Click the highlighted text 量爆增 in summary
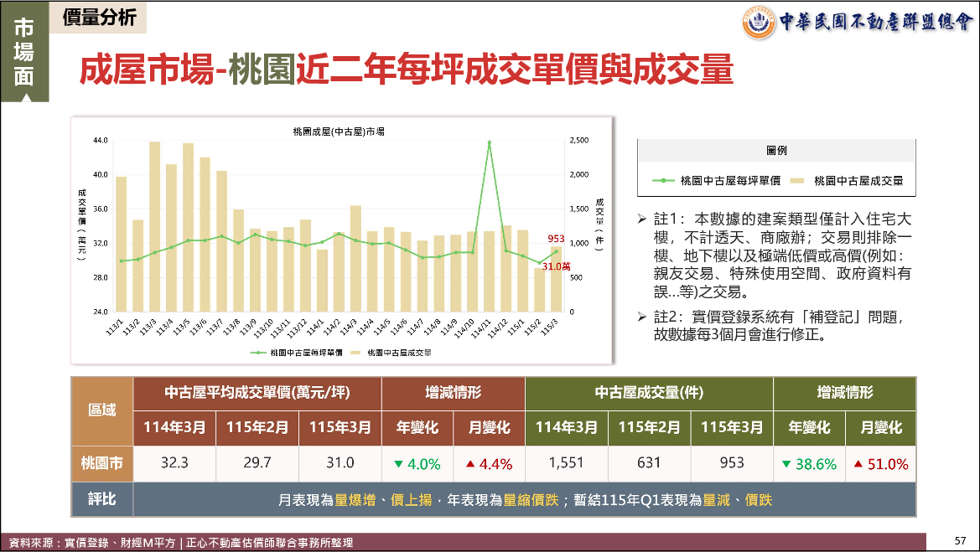 [x=355, y=500]
